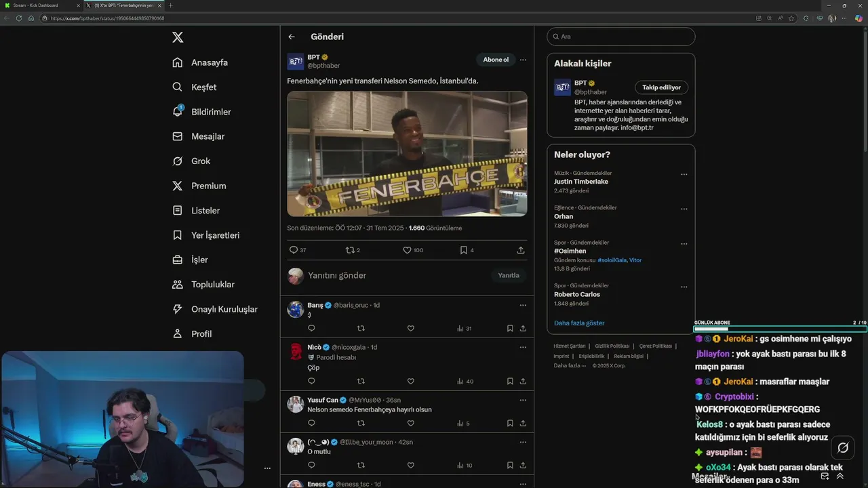The width and height of the screenshot is (868, 488).
Task: Switch to Stream - Kick Dashboard tab
Action: (41, 5)
